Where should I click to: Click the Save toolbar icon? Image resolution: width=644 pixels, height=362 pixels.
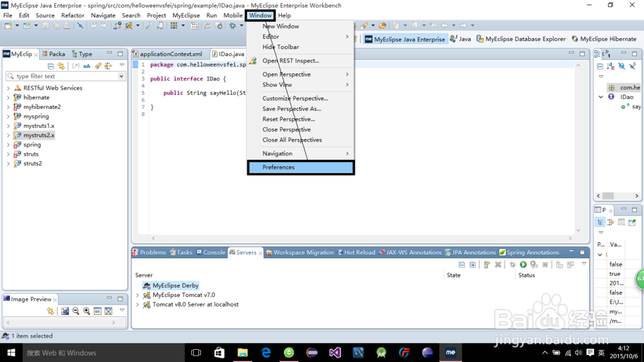[x=46, y=26]
